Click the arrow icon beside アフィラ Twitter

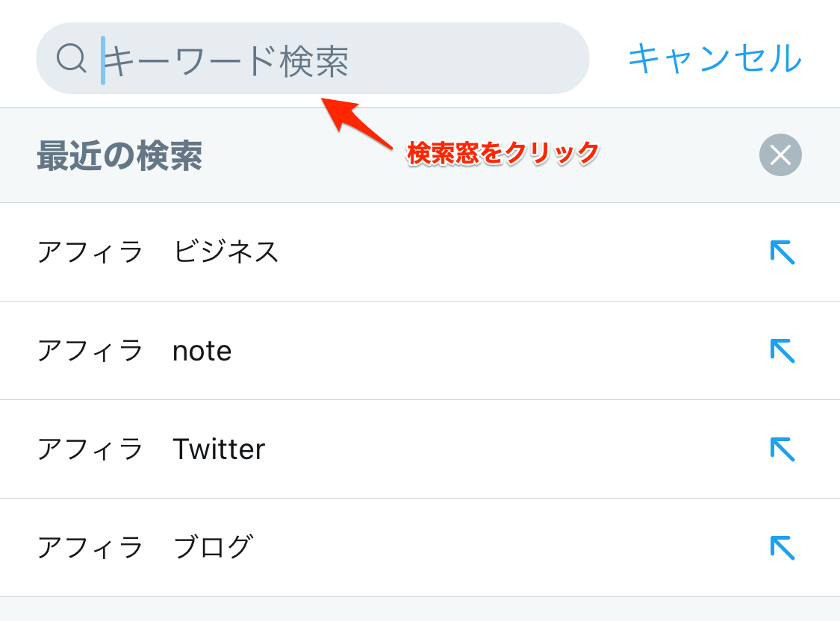782,449
